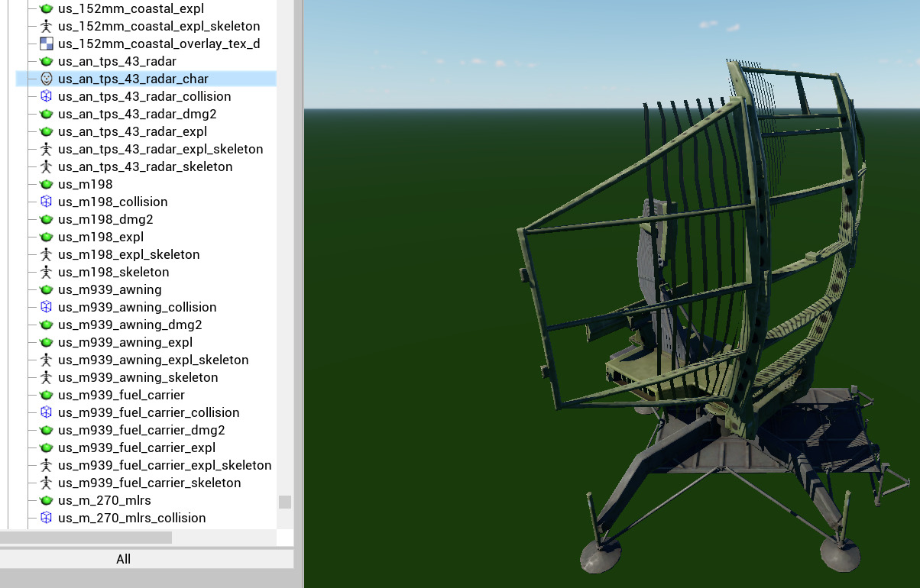This screenshot has height=588, width=920.
Task: Select us_m_270_mlrs_collision at list bottom
Action: coord(131,518)
